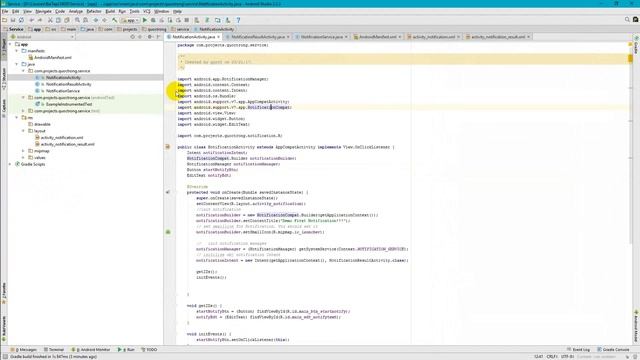The width and height of the screenshot is (640, 360).
Task: Collapse the java folder node
Action: point(17,64)
